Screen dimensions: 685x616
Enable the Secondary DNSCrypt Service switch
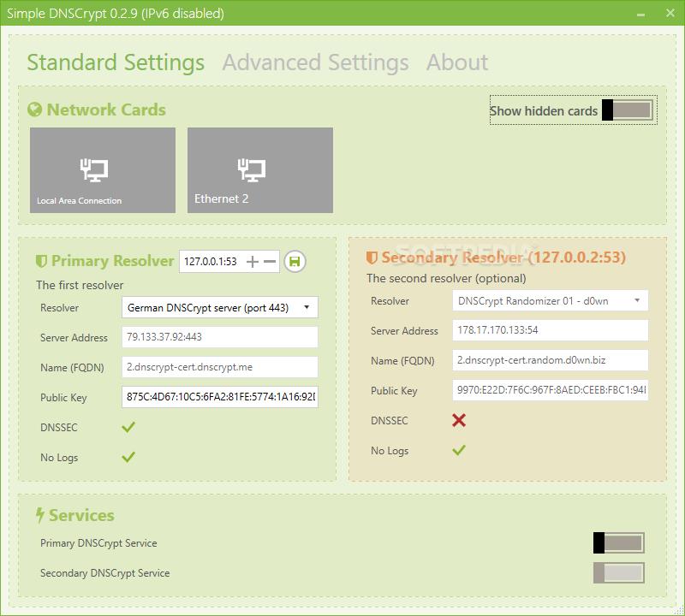pos(618,573)
